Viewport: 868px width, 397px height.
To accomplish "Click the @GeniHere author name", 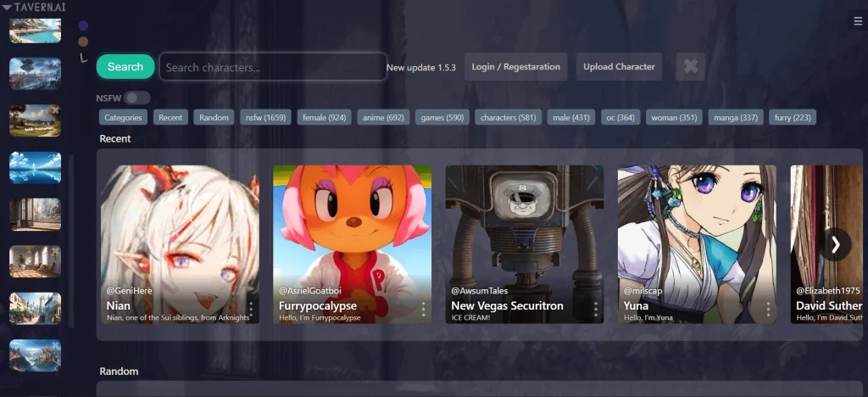I will point(129,291).
